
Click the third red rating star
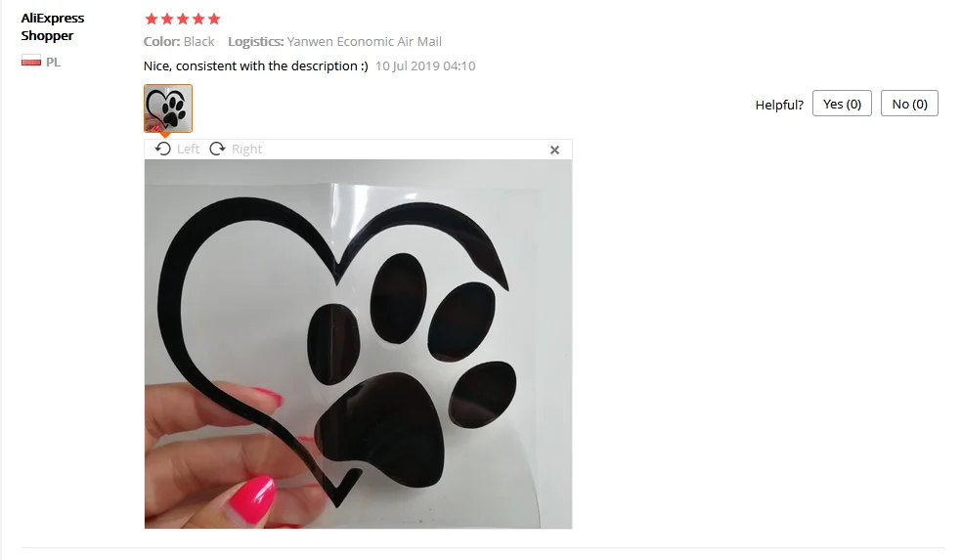[x=183, y=19]
